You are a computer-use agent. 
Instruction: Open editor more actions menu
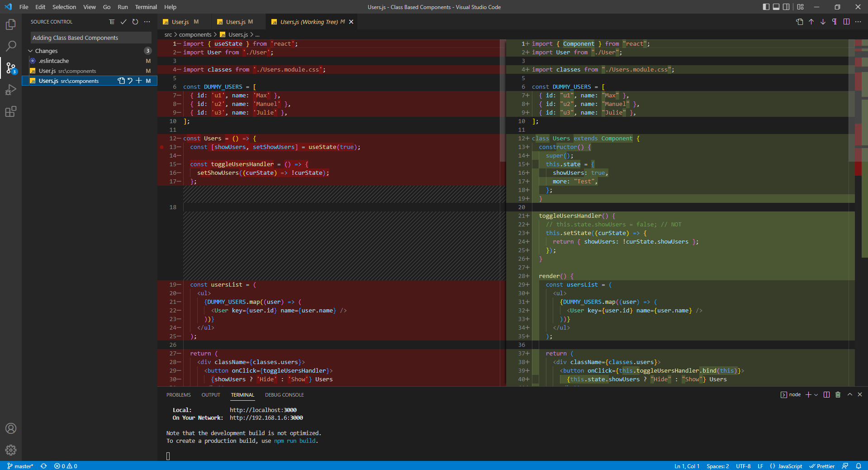click(x=858, y=22)
